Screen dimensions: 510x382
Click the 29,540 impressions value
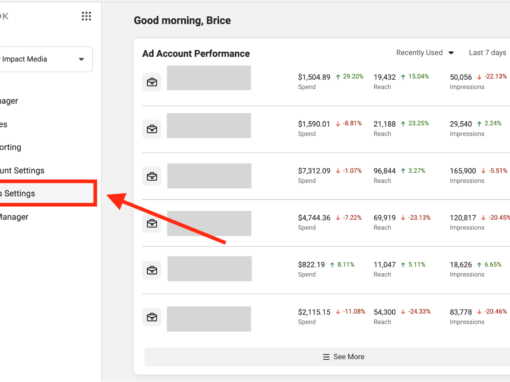461,124
